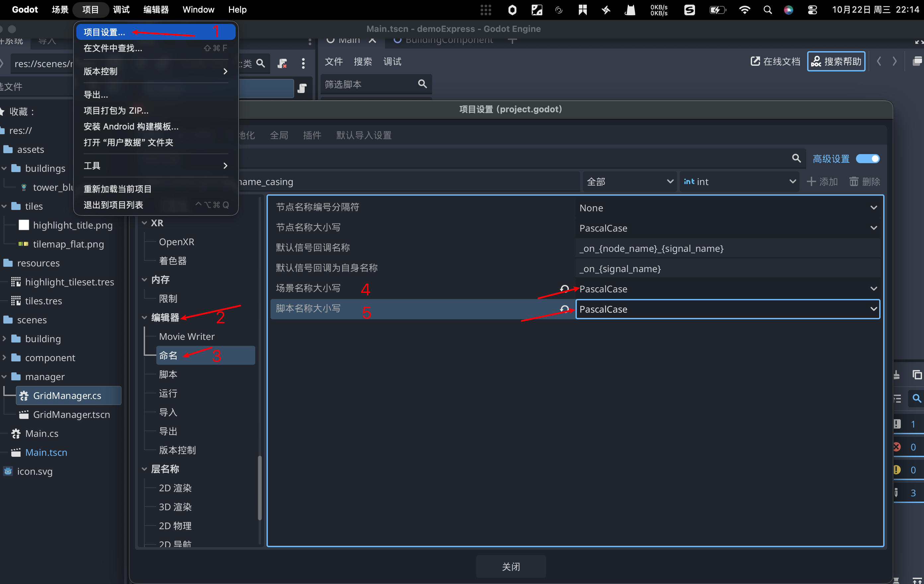Toggle the 高级设置 switch off

pyautogui.click(x=868, y=158)
